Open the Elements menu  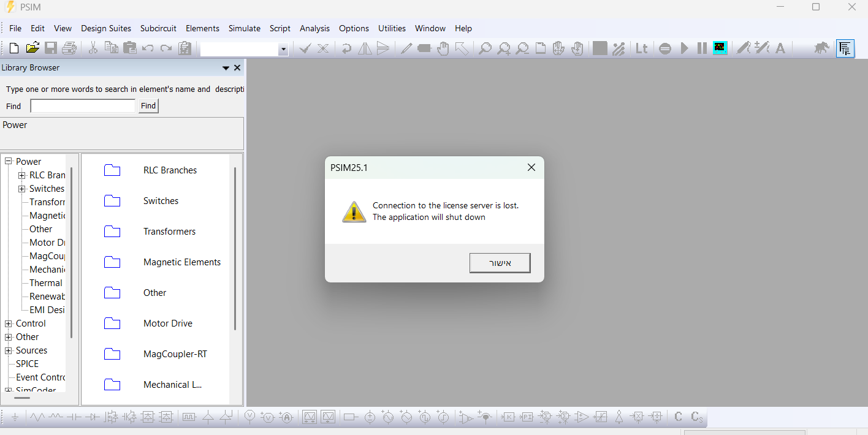click(202, 28)
